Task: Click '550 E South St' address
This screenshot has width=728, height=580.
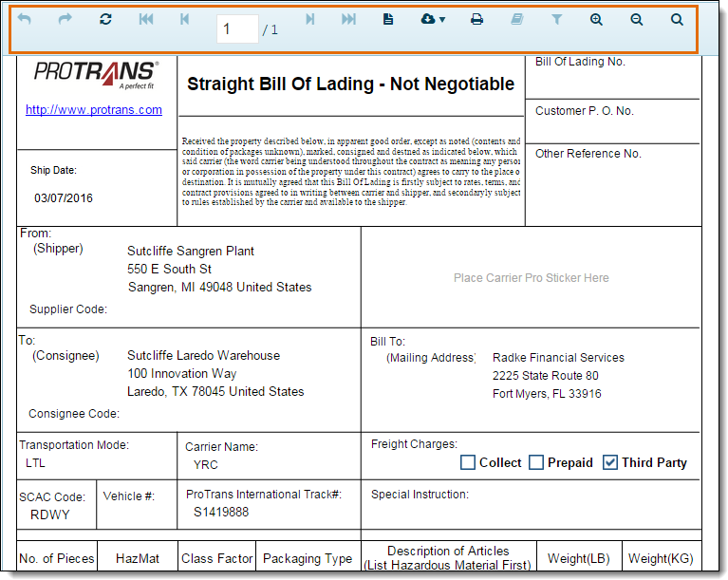Action: pyautogui.click(x=170, y=269)
